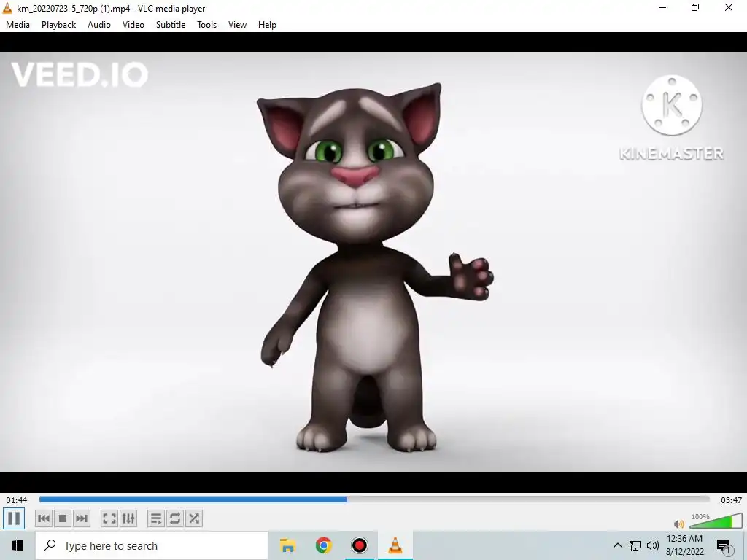Mute audio via the speaker icon
747x560 pixels.
[679, 524]
